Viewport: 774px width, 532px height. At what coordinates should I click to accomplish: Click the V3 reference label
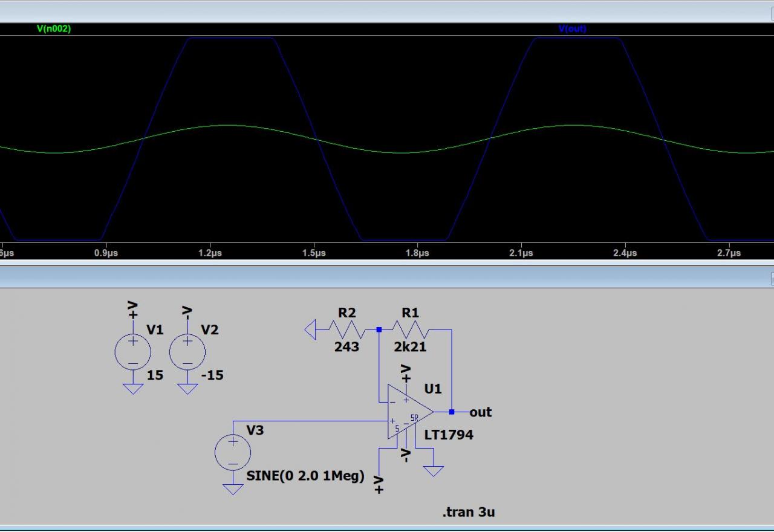click(255, 430)
